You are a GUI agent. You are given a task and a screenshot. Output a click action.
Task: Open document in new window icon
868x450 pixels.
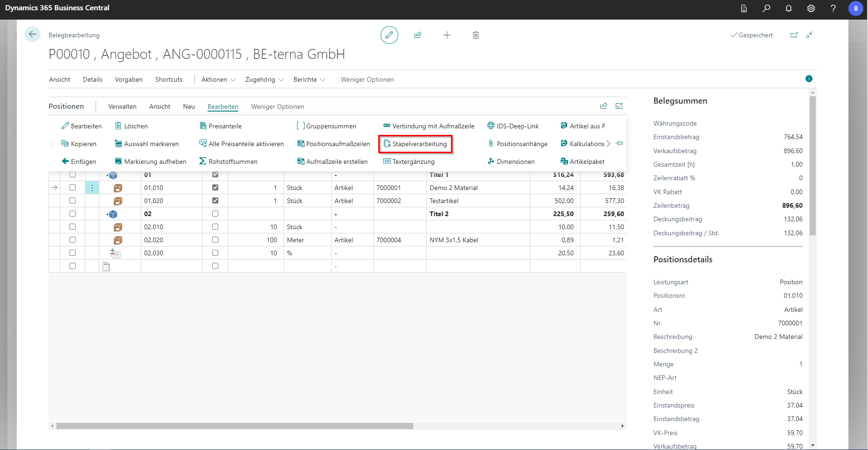click(x=794, y=35)
